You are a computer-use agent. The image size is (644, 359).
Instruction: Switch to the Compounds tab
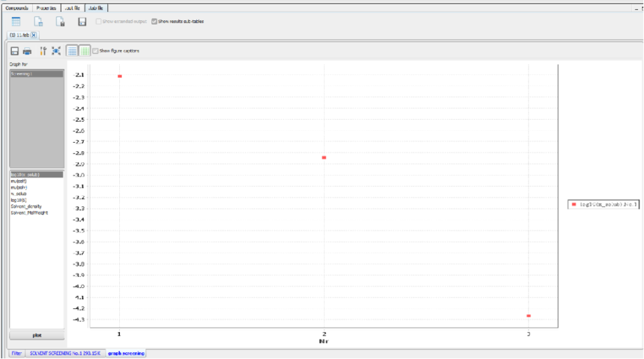click(16, 7)
